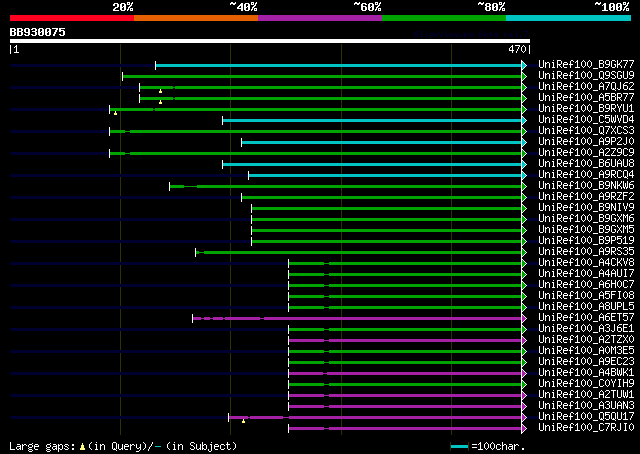Click the cyan alignment bar for A9P2J0
Viewport: 640px width, 454px height.
[x=382, y=142]
